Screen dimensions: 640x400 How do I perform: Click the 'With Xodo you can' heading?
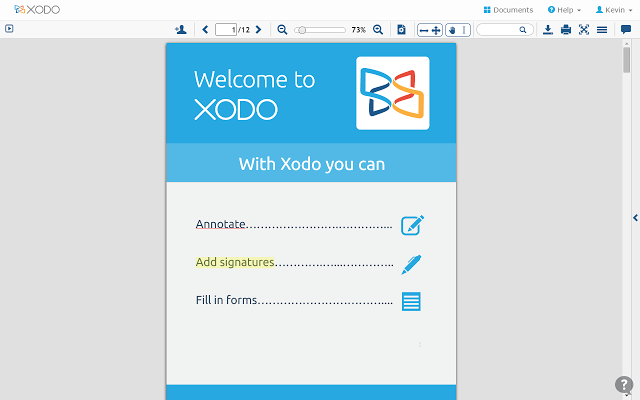(312, 164)
